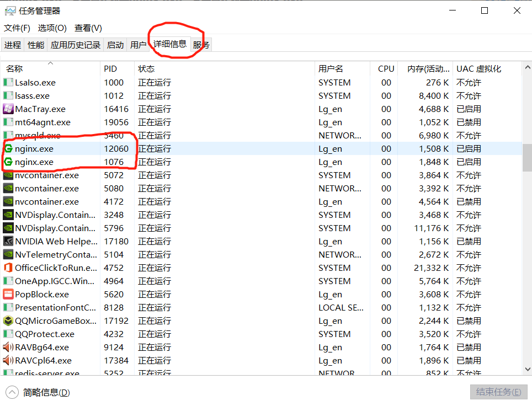This screenshot has width=532, height=406.
Task: Click the scrollbar up arrow
Action: pyautogui.click(x=527, y=67)
